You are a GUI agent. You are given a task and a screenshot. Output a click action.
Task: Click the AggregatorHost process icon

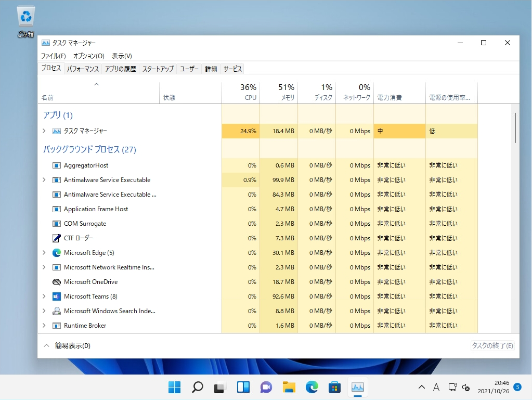[56, 165]
